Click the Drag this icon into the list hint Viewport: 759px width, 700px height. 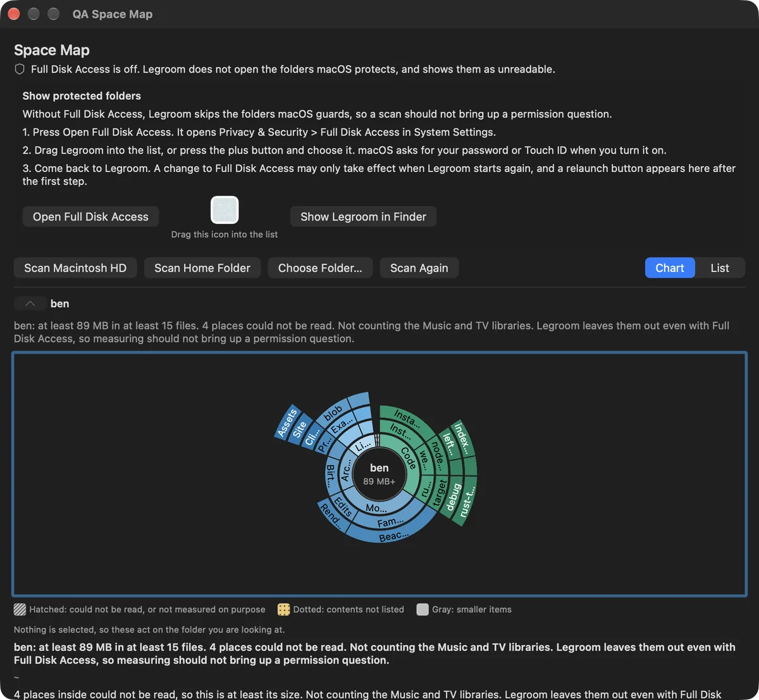[x=225, y=235]
